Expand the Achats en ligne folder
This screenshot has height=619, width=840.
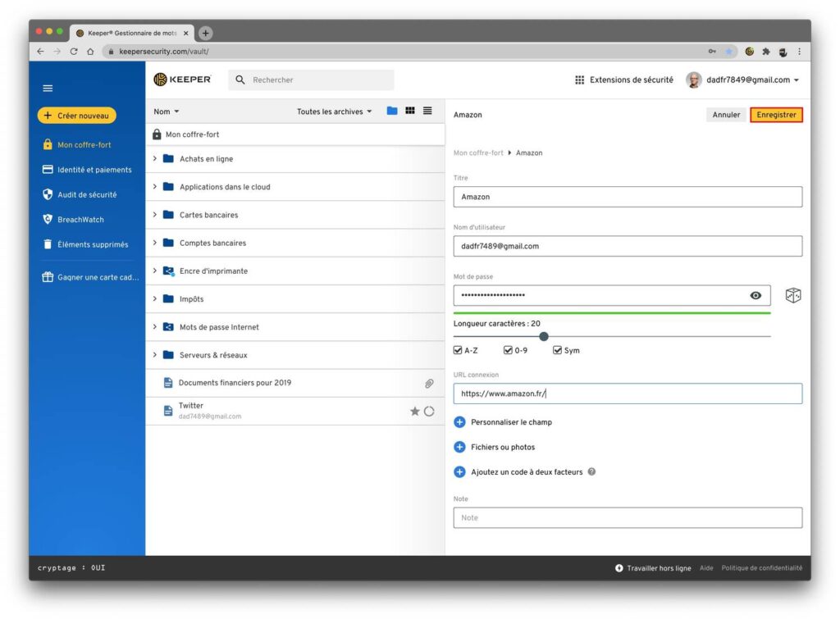pyautogui.click(x=155, y=159)
